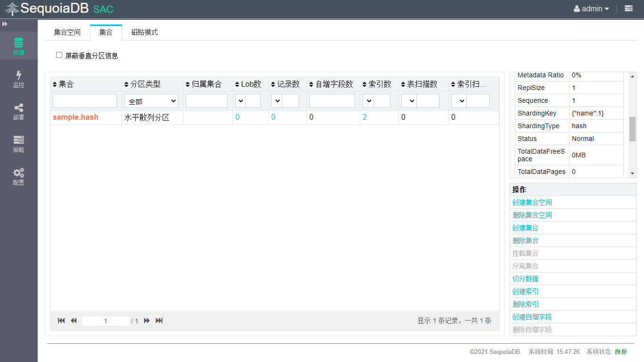The width and height of the screenshot is (644, 362).
Task: Enable the 屏蔽垂直分区信息 checkbox
Action: [59, 55]
